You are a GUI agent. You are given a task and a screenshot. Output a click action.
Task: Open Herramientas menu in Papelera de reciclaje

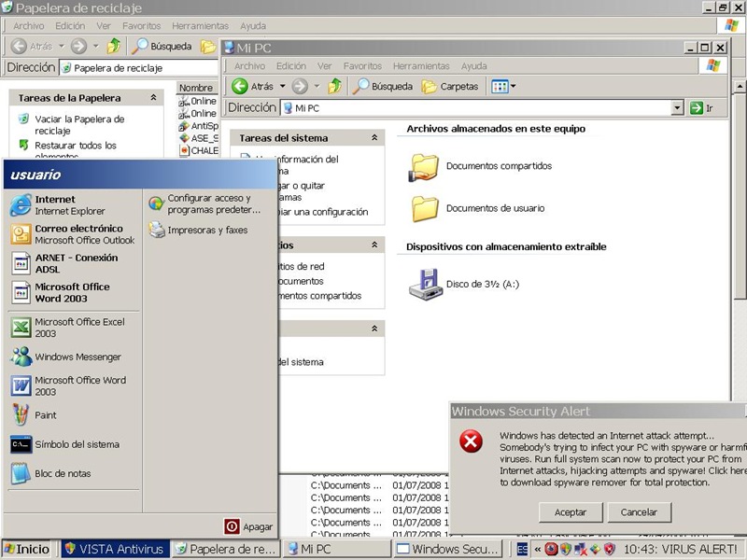pos(200,26)
